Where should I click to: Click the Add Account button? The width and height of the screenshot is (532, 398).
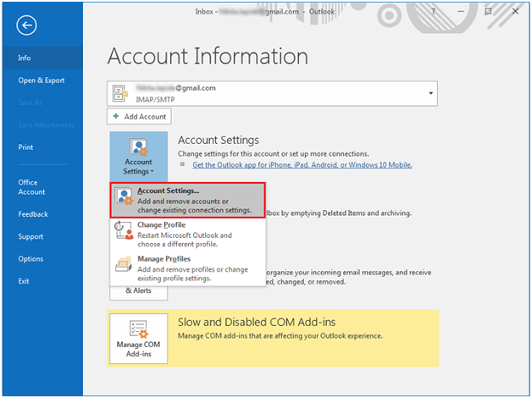139,117
